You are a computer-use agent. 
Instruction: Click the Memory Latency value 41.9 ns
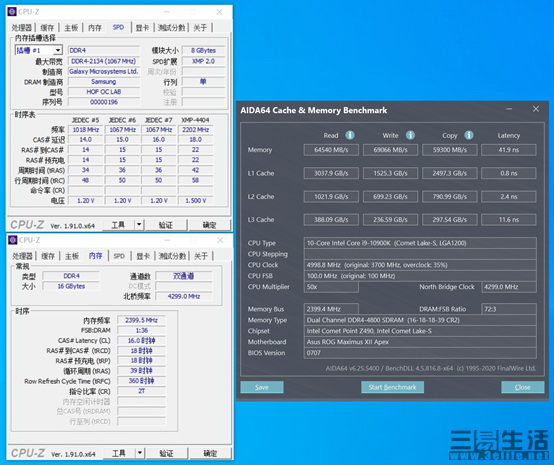(x=509, y=150)
